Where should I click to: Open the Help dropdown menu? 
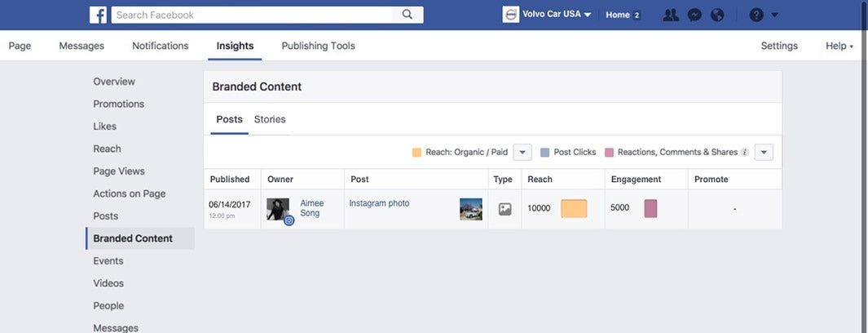839,46
